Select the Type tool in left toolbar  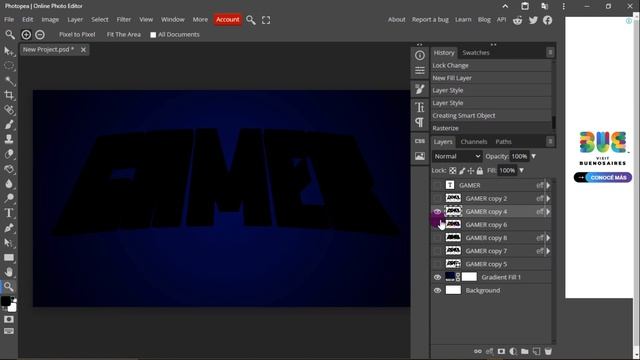[x=9, y=213]
